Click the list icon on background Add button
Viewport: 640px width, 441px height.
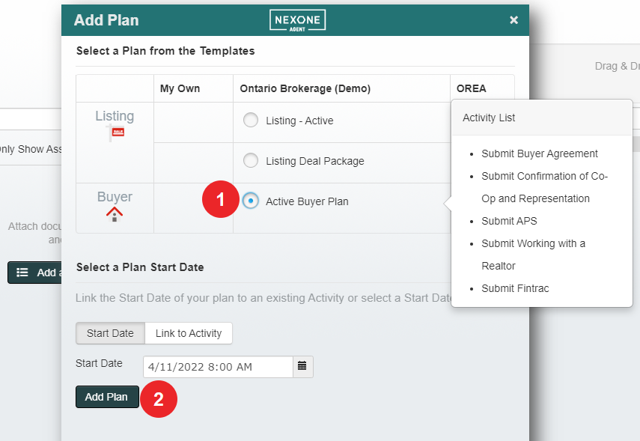[x=23, y=273]
